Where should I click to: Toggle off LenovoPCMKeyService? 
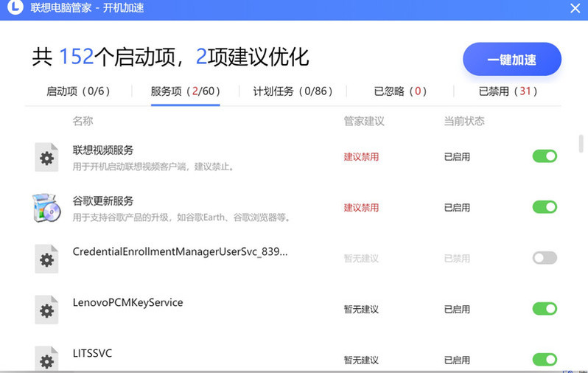pos(545,309)
